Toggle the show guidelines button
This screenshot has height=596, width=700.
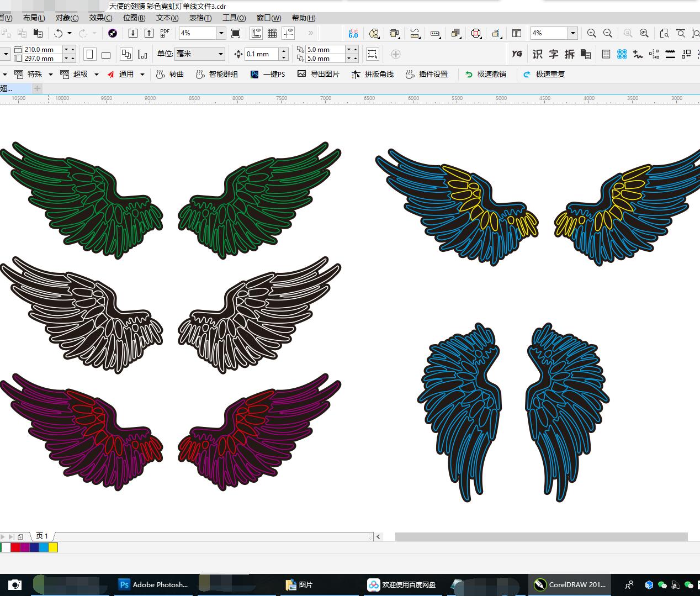(288, 33)
